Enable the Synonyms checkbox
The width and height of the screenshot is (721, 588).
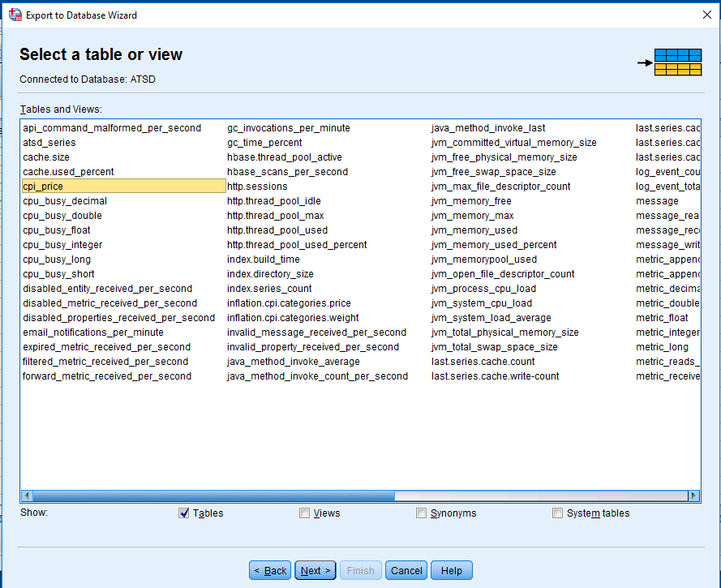point(421,513)
